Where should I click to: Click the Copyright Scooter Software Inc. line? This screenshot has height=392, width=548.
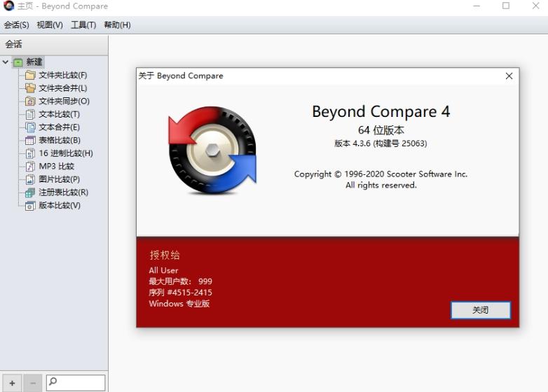(x=381, y=174)
